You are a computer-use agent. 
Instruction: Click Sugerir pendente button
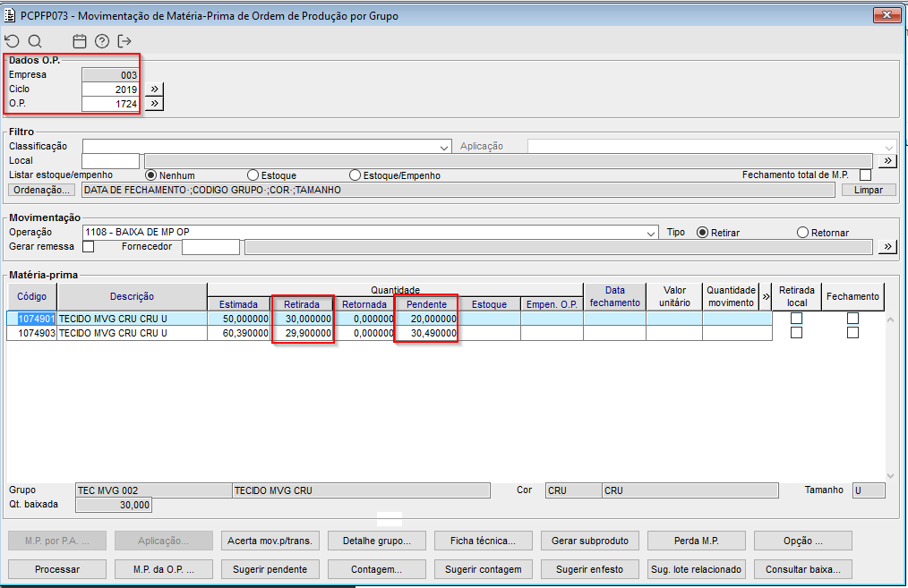click(270, 569)
